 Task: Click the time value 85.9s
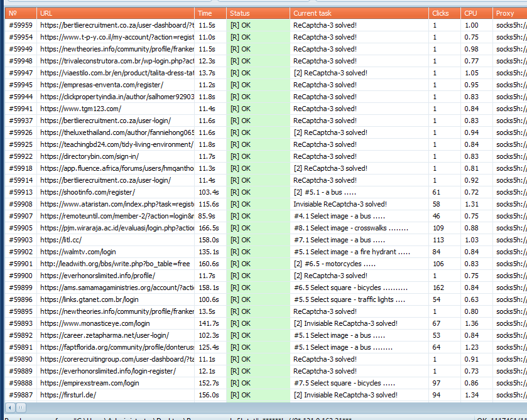pyautogui.click(x=207, y=216)
